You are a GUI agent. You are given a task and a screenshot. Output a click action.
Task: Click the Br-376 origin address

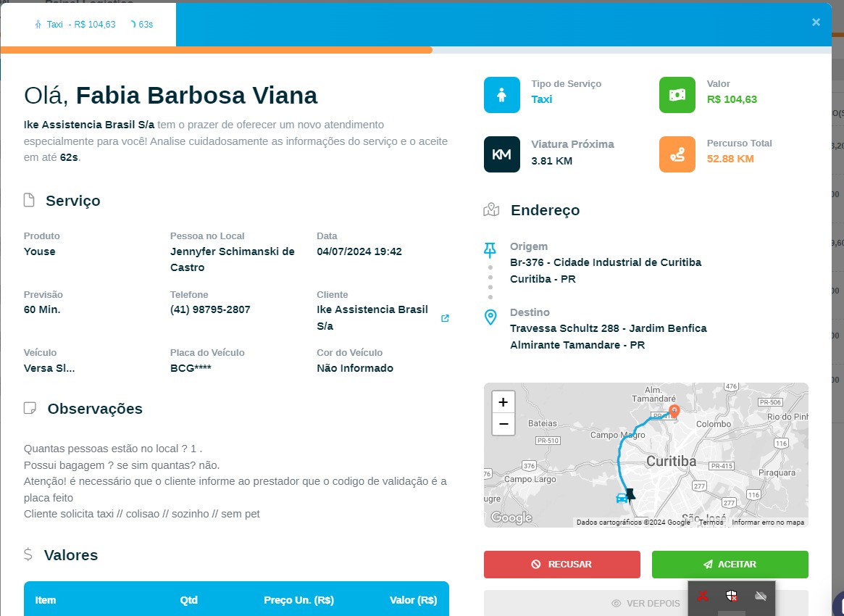click(x=606, y=270)
